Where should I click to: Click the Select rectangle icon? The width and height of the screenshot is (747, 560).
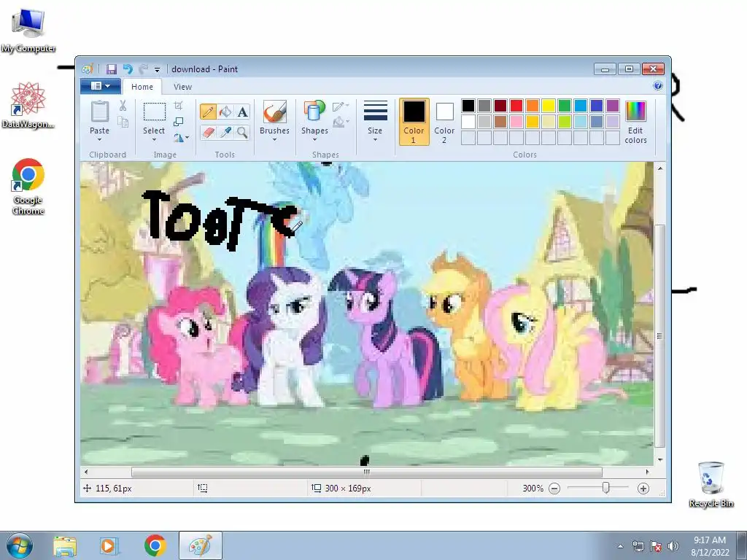tap(155, 112)
